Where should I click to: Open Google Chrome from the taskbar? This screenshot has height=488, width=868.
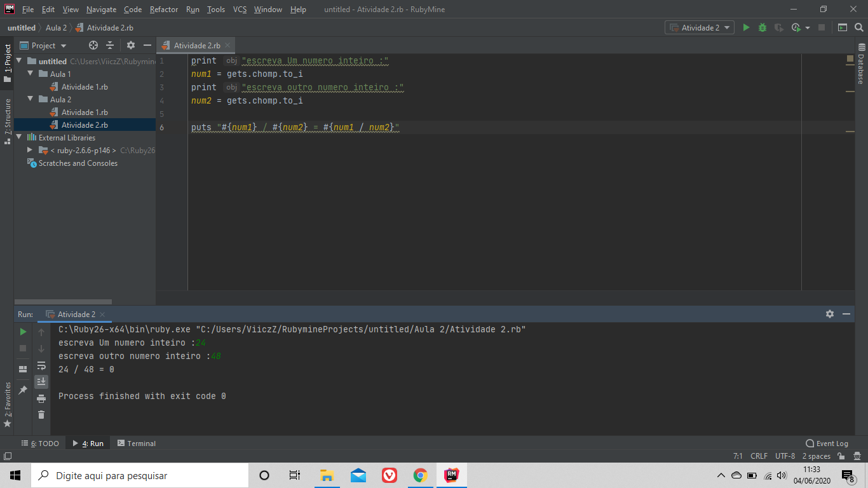click(x=420, y=475)
